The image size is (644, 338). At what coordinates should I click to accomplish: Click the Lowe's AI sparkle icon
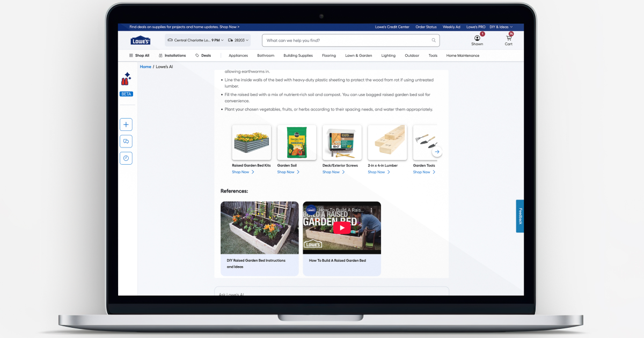pos(126,79)
